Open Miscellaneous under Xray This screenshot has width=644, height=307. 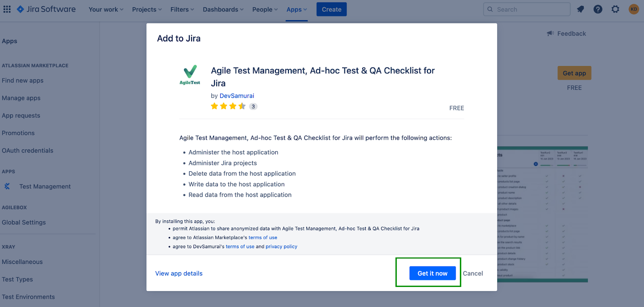[x=22, y=262]
